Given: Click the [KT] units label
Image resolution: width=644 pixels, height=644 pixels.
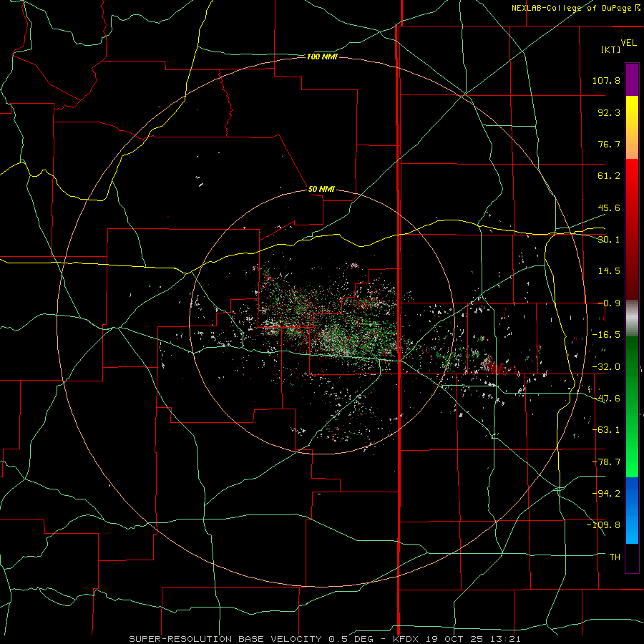Looking at the screenshot, I should tap(611, 49).
